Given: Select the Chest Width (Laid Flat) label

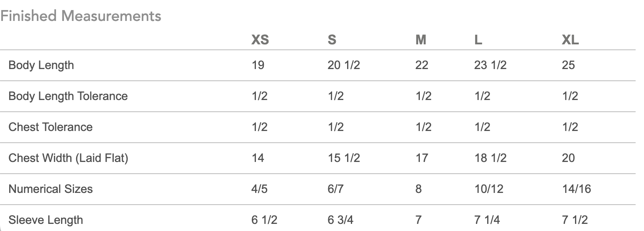Looking at the screenshot, I should (x=68, y=158).
